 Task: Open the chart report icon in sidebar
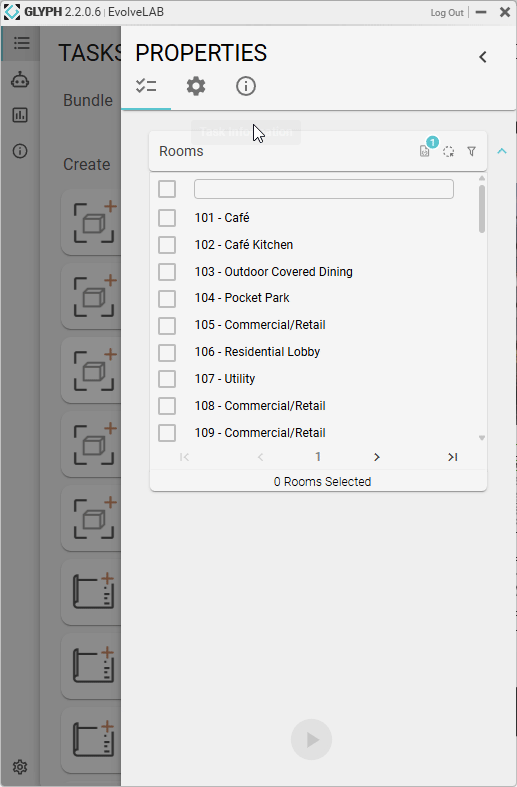point(20,115)
